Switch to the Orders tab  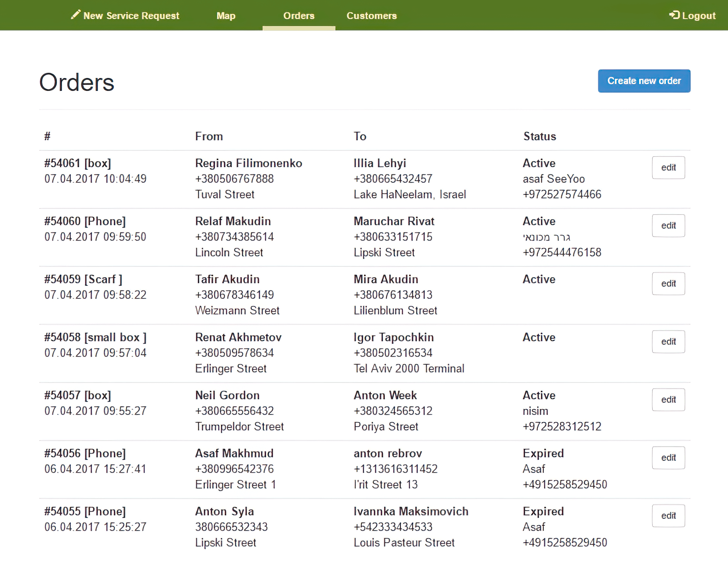(299, 16)
